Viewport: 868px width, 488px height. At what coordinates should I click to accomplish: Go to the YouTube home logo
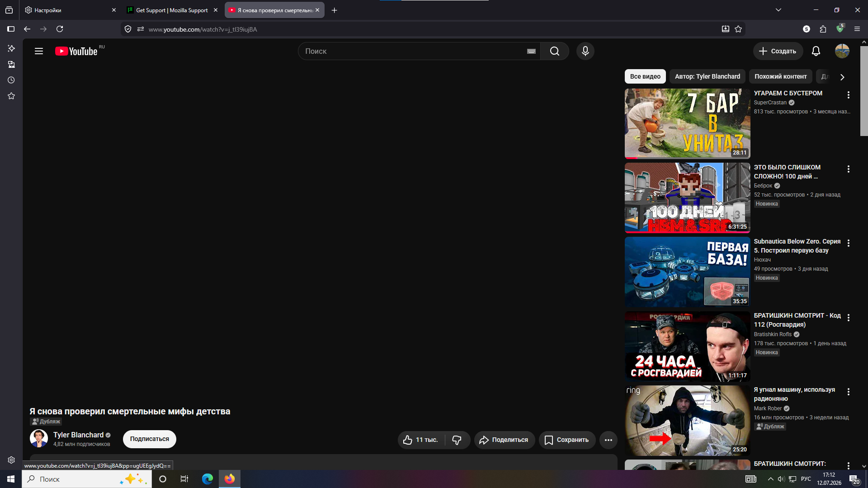point(76,51)
